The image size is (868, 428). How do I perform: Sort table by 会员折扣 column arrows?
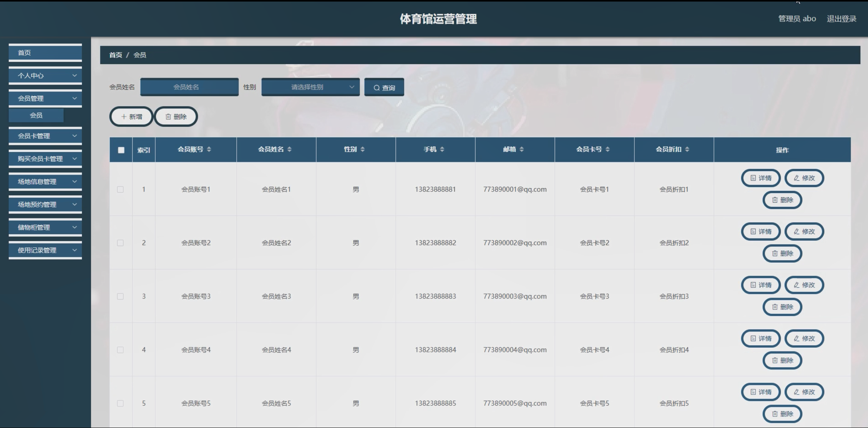point(687,149)
